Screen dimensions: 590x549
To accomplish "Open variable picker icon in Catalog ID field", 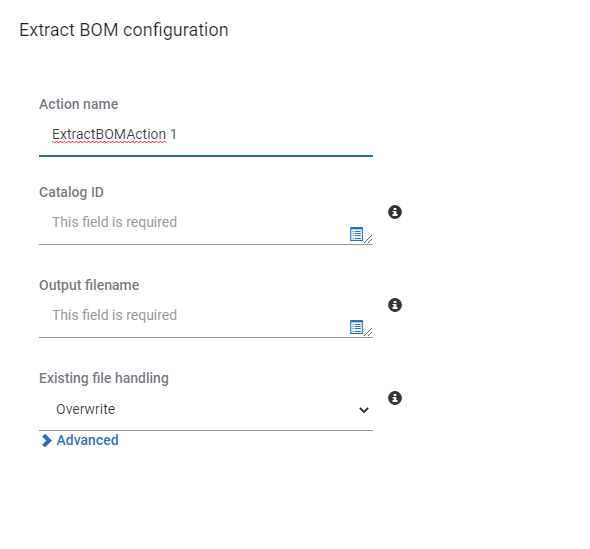I will (x=356, y=234).
